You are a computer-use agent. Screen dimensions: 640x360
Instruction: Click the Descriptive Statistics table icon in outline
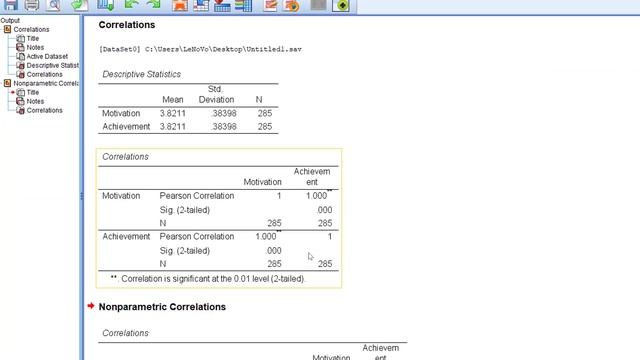click(x=20, y=65)
